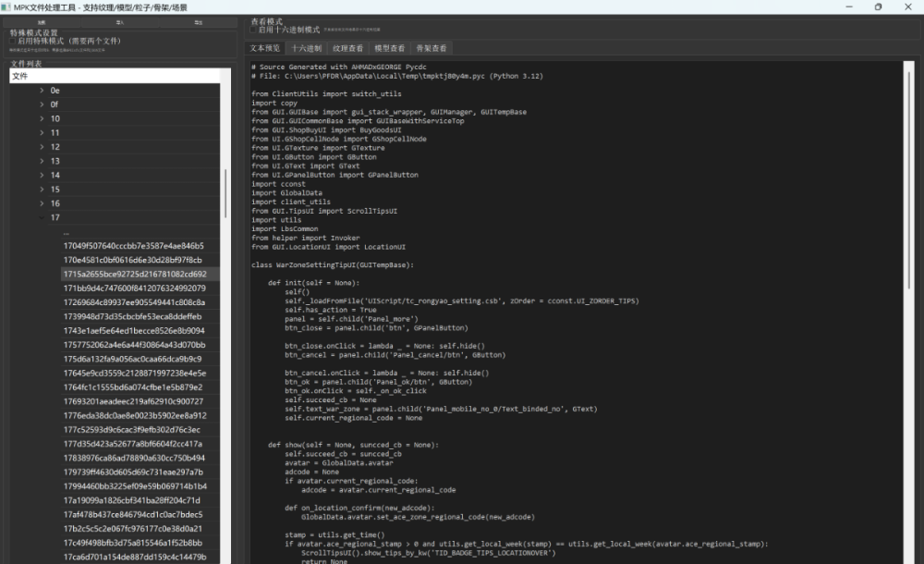Expand the 12 folder arrow
This screenshot has width=924, height=564.
[x=42, y=147]
